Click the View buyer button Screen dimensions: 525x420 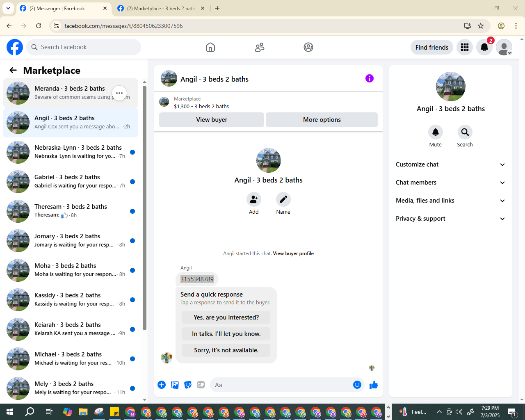[212, 120]
